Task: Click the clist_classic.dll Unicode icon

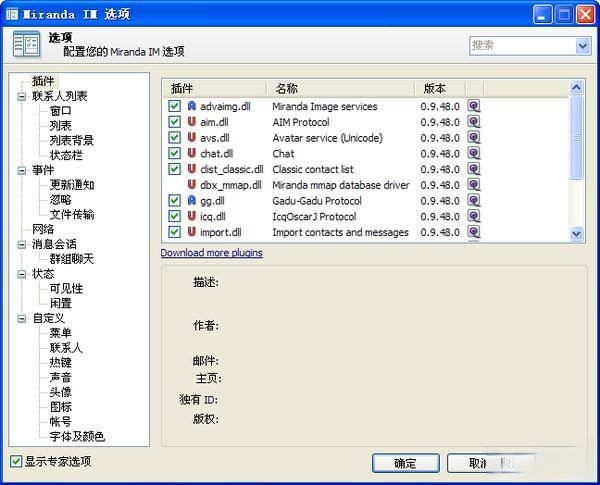Action: coord(192,169)
